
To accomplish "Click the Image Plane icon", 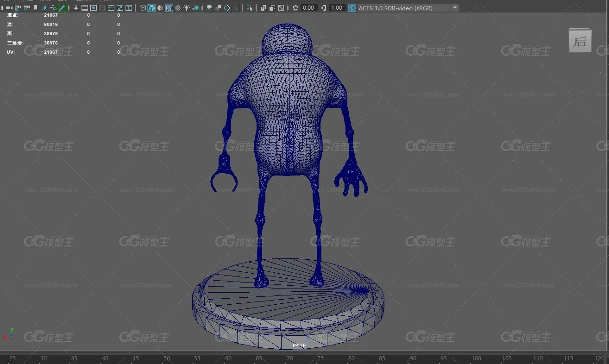I will (44, 8).
